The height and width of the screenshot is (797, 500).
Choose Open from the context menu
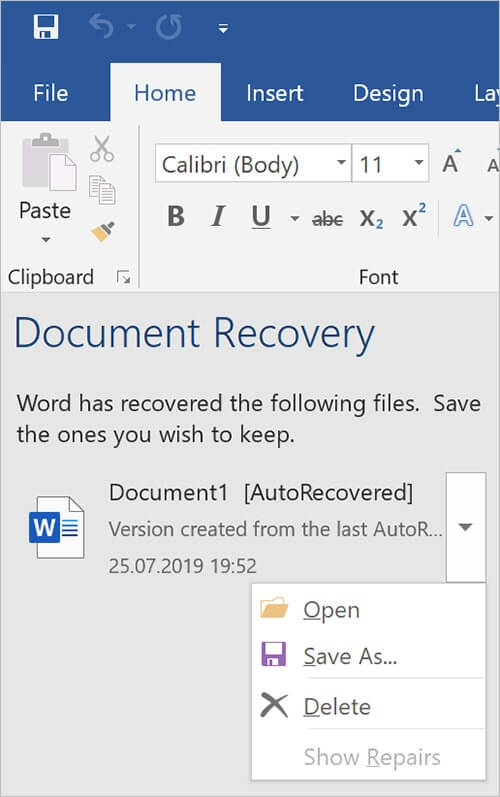[368, 609]
